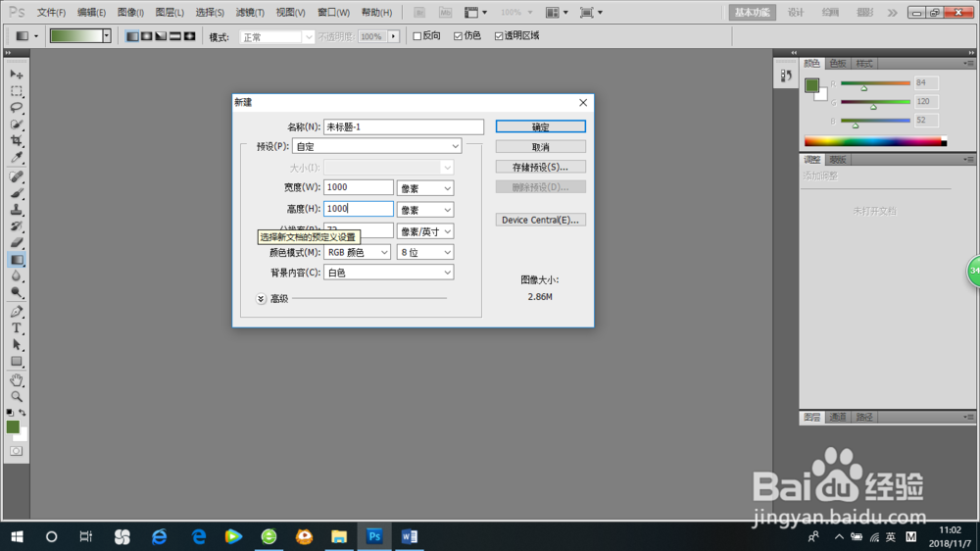Select the Move tool
The height and width of the screenshot is (551, 980).
click(17, 75)
